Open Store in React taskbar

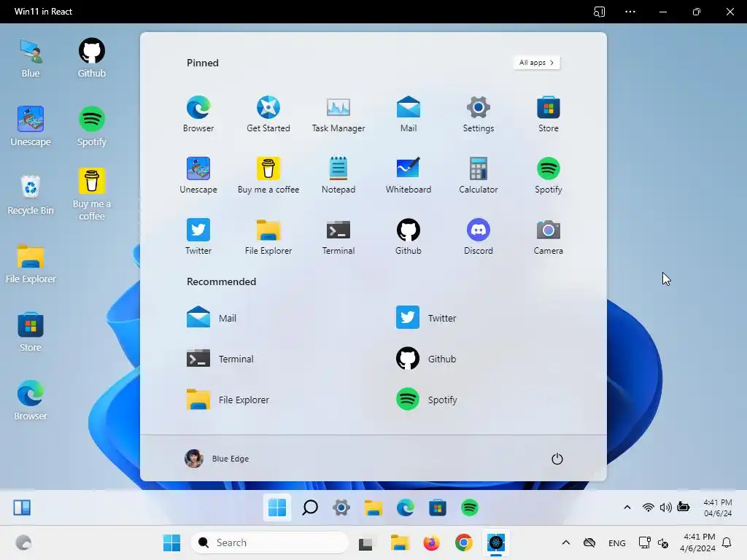[x=438, y=507]
